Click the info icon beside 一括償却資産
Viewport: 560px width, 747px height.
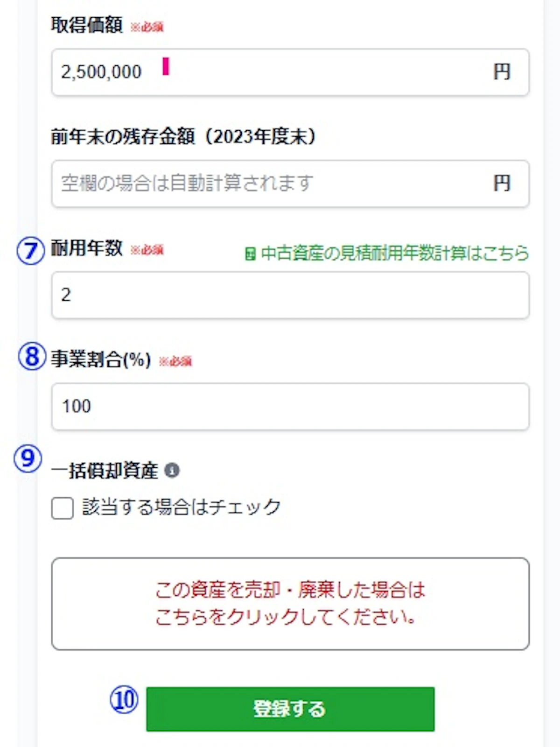172,470
